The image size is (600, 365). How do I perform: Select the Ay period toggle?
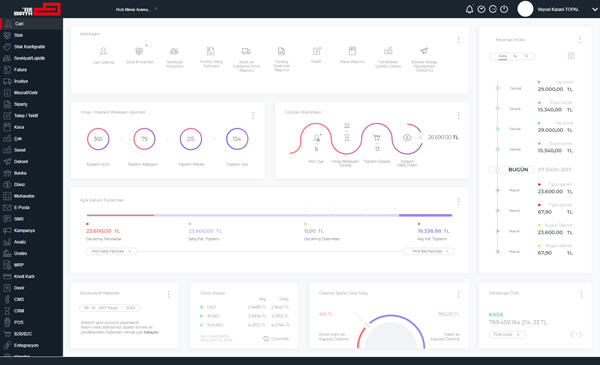[x=515, y=56]
